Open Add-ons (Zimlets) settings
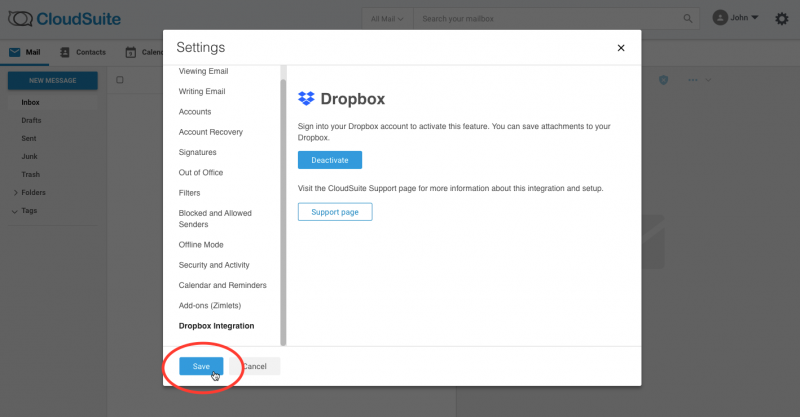Viewport: 800px width, 417px height. (210, 306)
